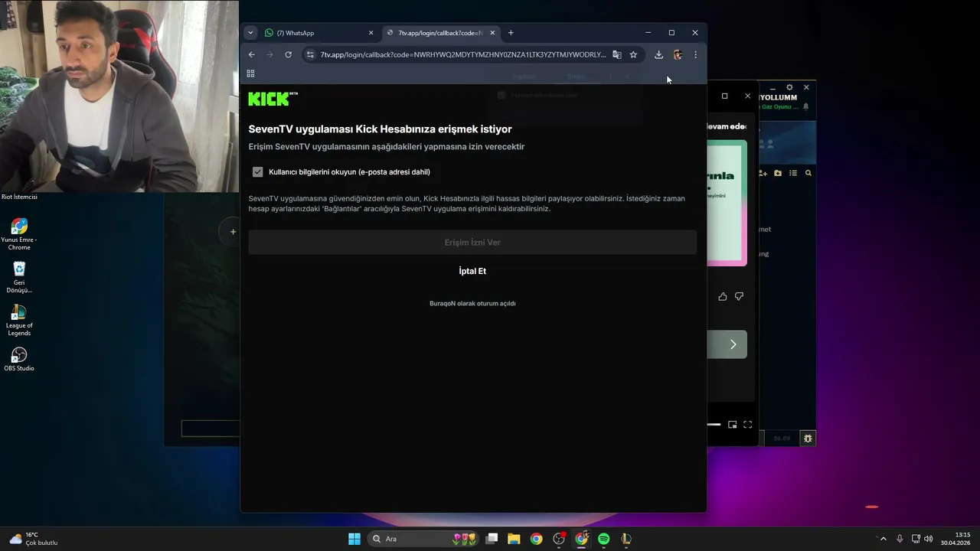Viewport: 980px width, 551px height.
Task: Switch to the WhatsApp tab
Action: (318, 33)
